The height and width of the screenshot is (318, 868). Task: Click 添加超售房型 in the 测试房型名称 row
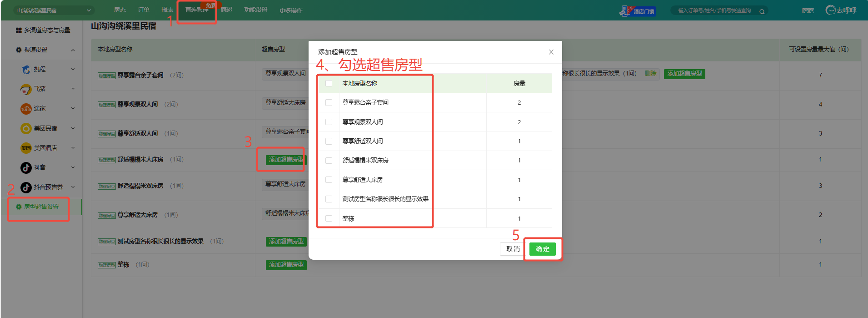[286, 242]
